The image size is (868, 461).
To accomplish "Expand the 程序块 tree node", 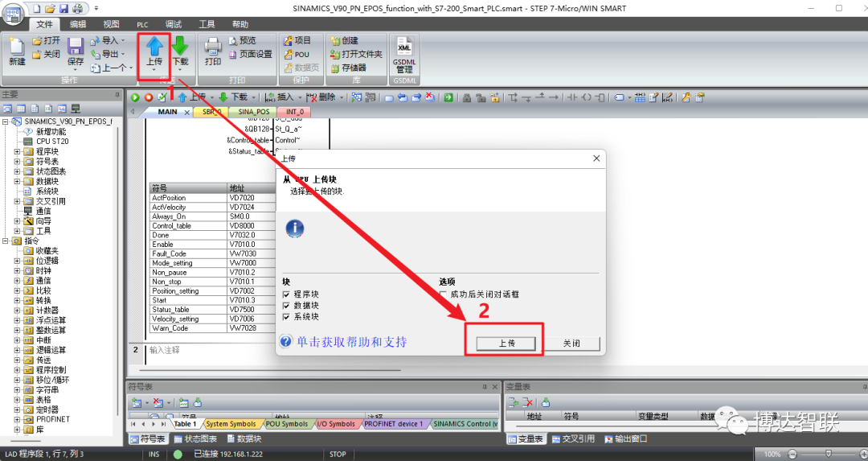I will [17, 151].
